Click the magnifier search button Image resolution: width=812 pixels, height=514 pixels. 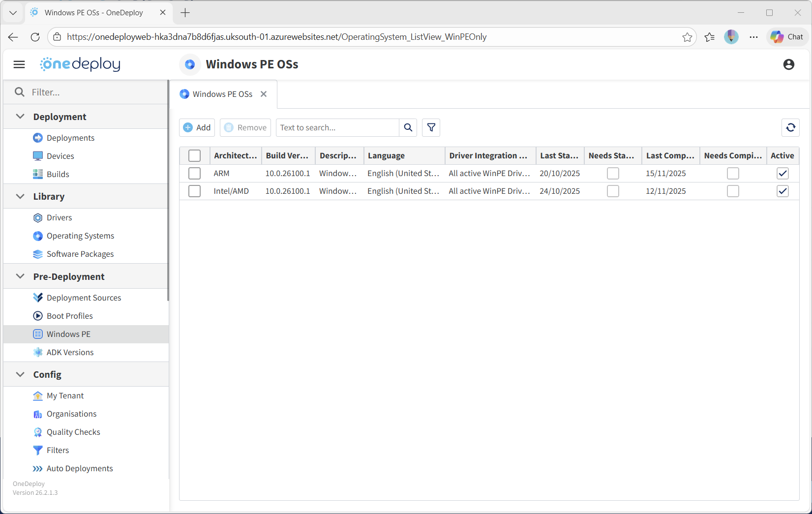[x=408, y=127]
